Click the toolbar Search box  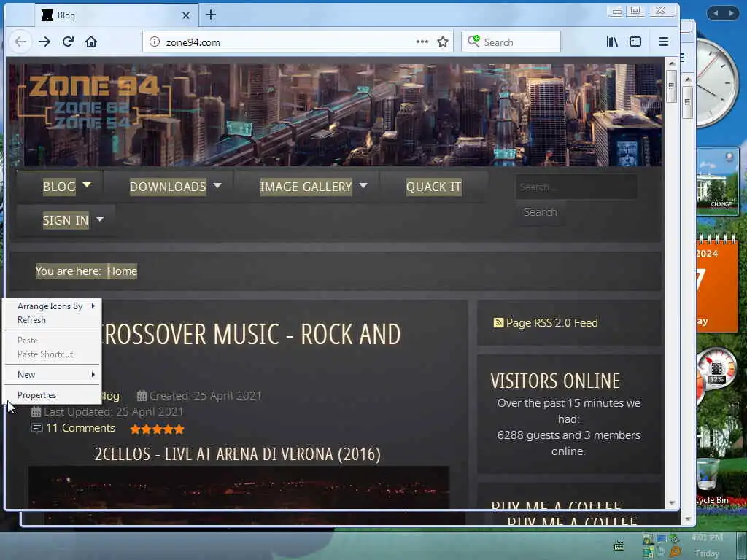coord(511,42)
